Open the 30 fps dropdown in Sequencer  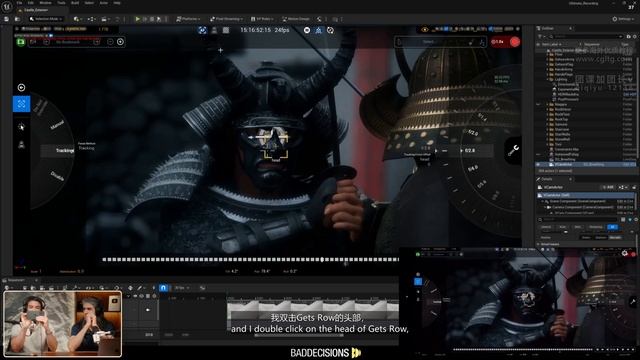coord(182,288)
